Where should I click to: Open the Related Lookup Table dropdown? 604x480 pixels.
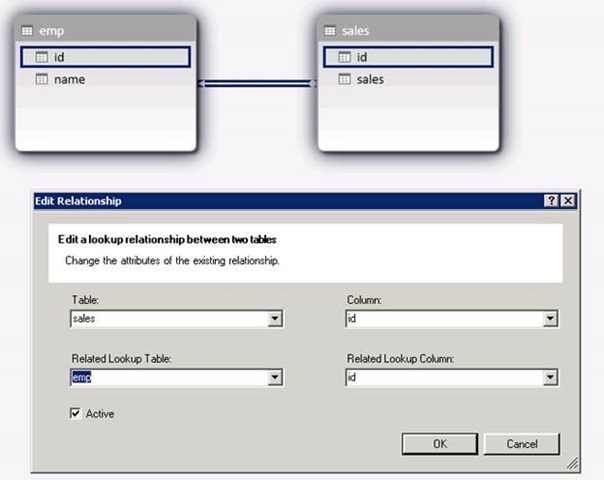[x=275, y=378]
